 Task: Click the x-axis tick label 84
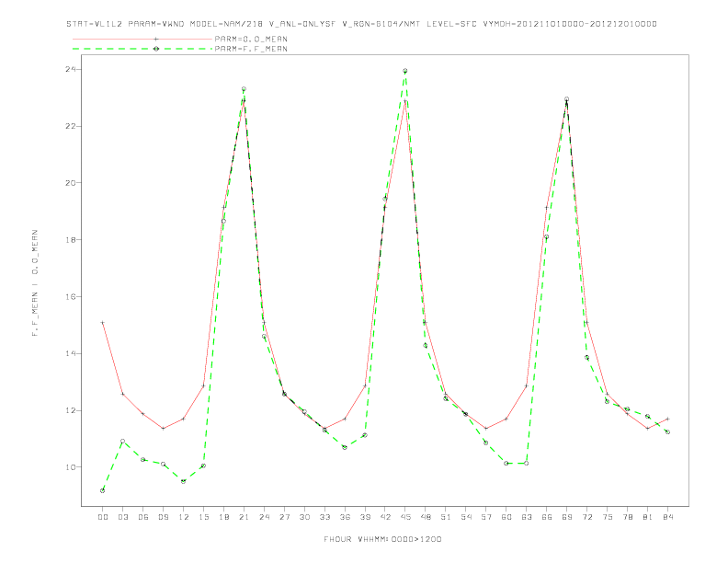click(667, 517)
